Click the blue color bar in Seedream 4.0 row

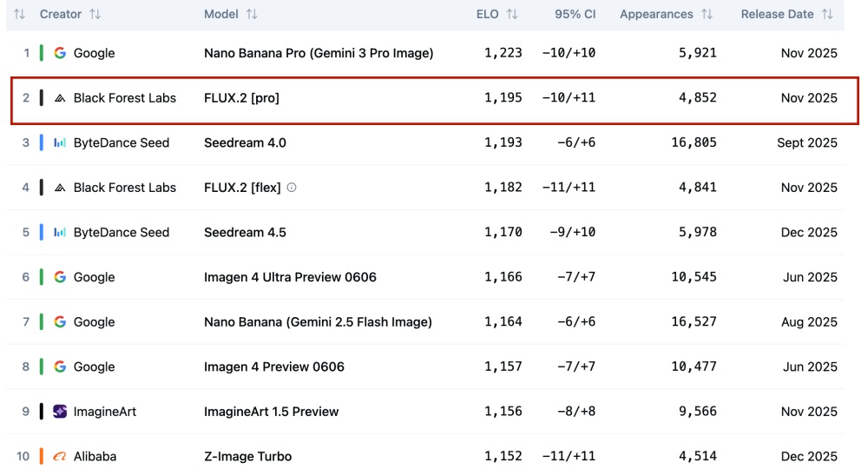point(41,142)
